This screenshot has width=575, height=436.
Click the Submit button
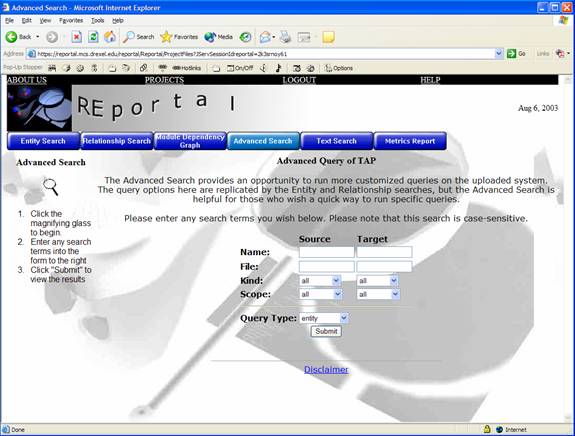click(x=326, y=331)
